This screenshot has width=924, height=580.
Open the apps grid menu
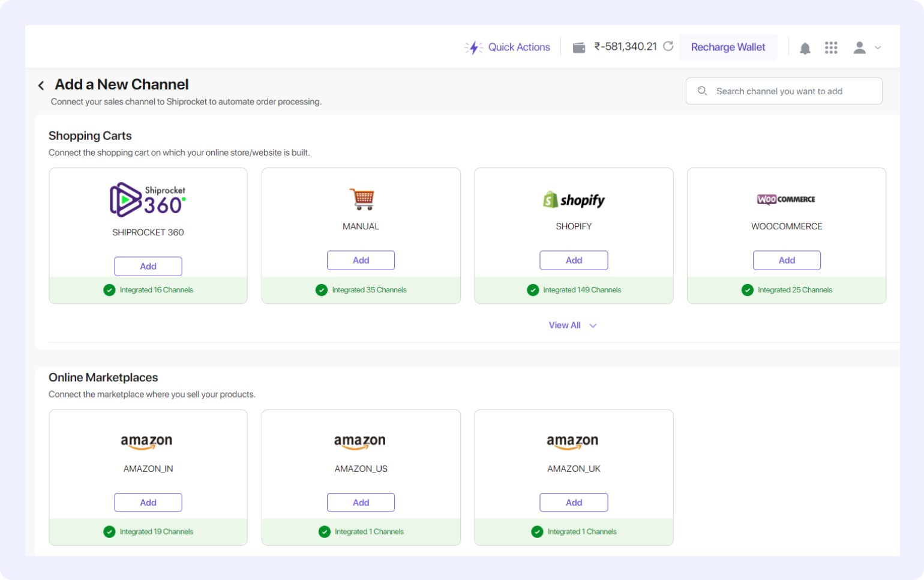[x=830, y=48]
